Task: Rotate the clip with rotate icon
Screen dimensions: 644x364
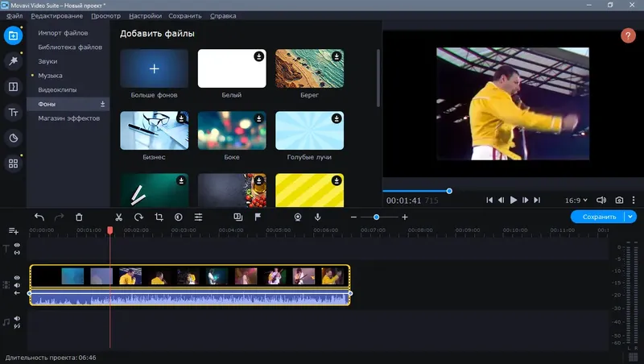Action: 138,217
